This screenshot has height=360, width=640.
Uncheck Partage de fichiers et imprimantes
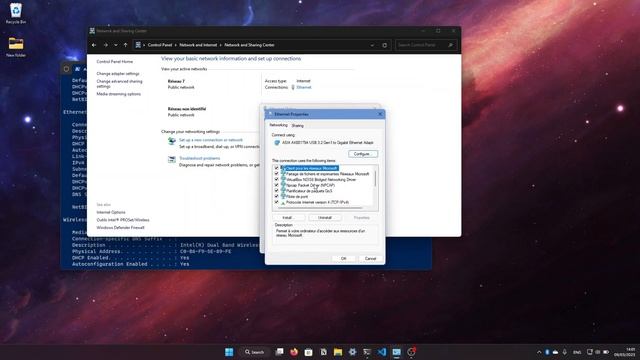pos(276,174)
